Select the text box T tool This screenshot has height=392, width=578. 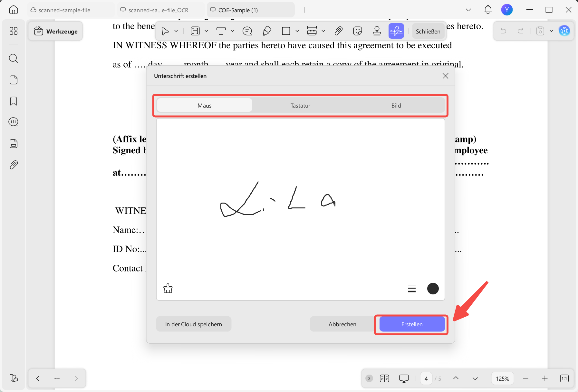tap(221, 31)
